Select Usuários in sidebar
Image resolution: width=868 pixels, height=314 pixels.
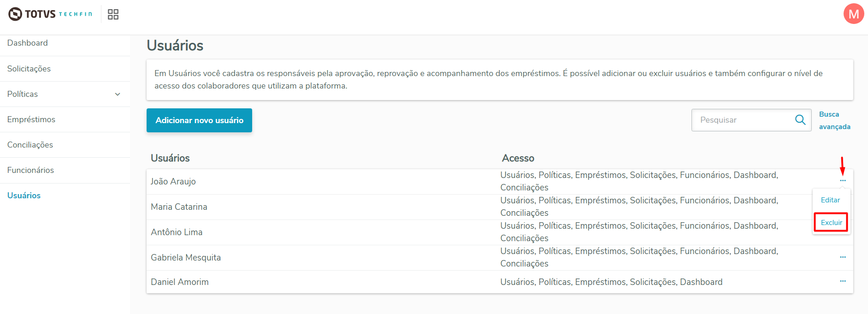(24, 196)
